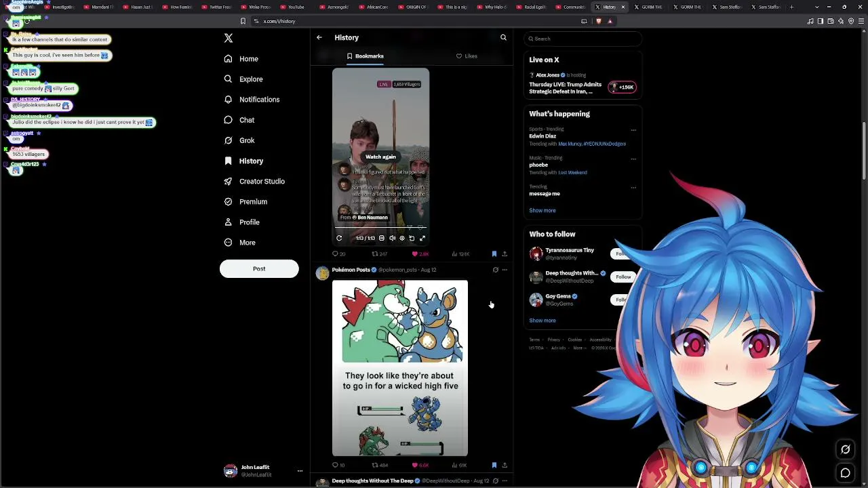The image size is (868, 488).
Task: Open Pokémon Posts account name link
Action: pos(351,270)
